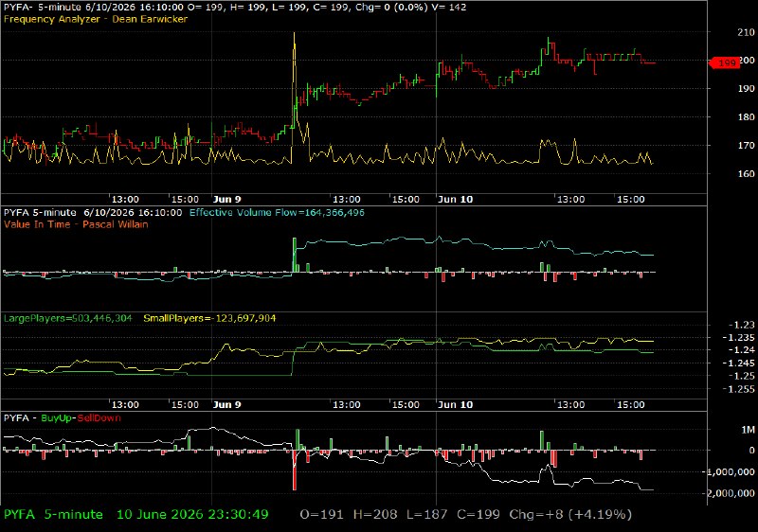Image resolution: width=758 pixels, height=532 pixels.
Task: Click the 'Jun 10' label under the price chart
Action: tap(456, 200)
